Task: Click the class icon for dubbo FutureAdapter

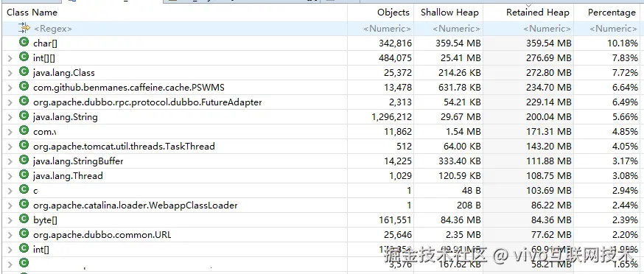Action: tap(24, 101)
